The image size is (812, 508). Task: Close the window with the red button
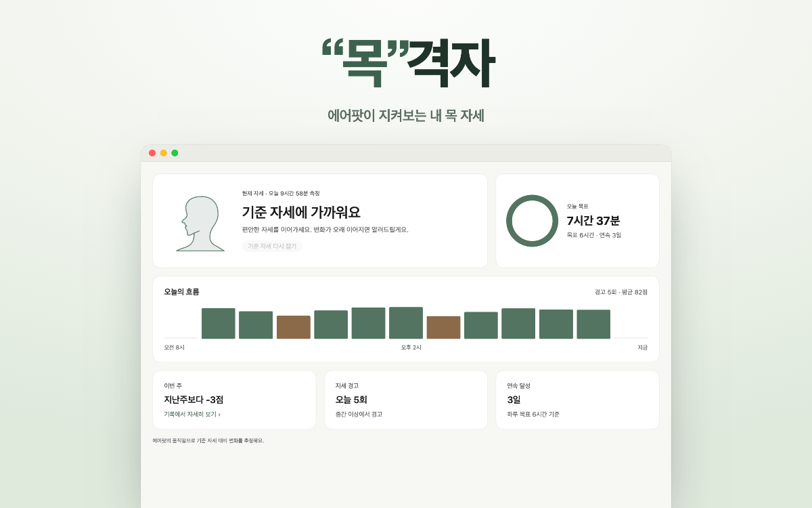[152, 153]
